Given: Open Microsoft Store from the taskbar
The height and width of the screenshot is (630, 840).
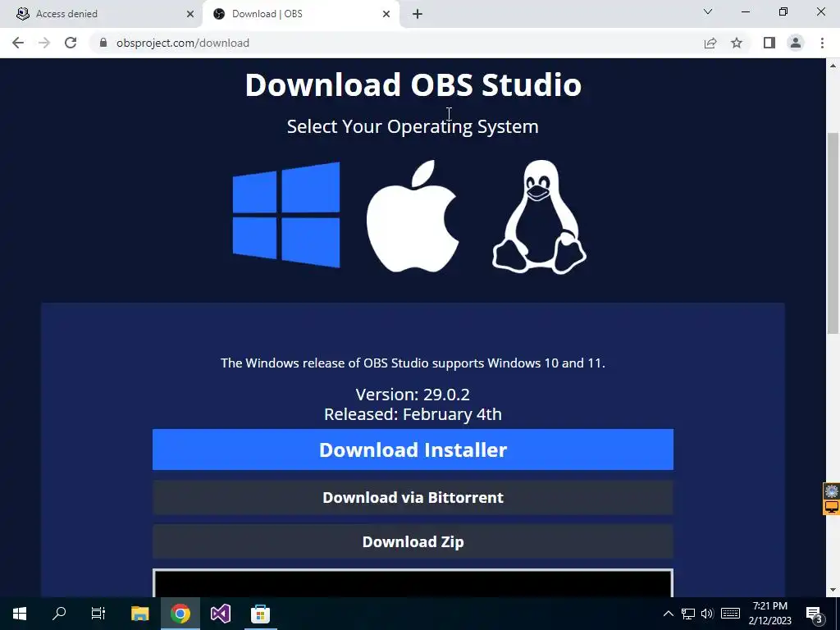Looking at the screenshot, I should (x=260, y=614).
